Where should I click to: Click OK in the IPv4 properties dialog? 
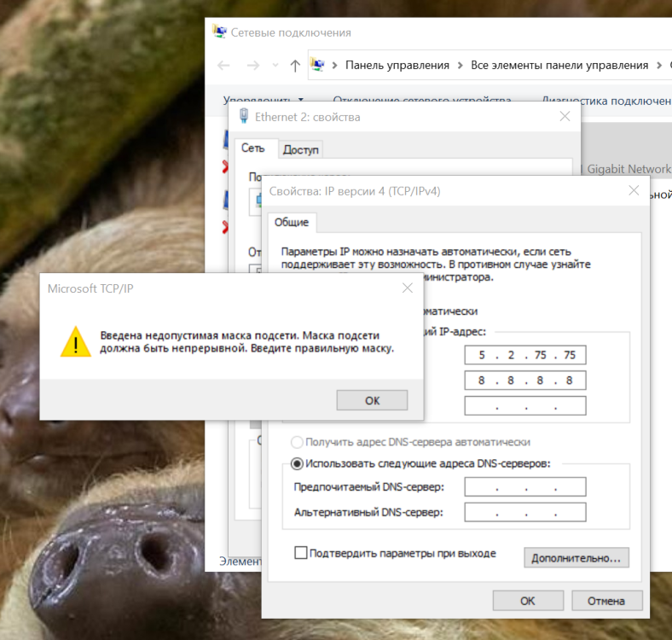528,601
